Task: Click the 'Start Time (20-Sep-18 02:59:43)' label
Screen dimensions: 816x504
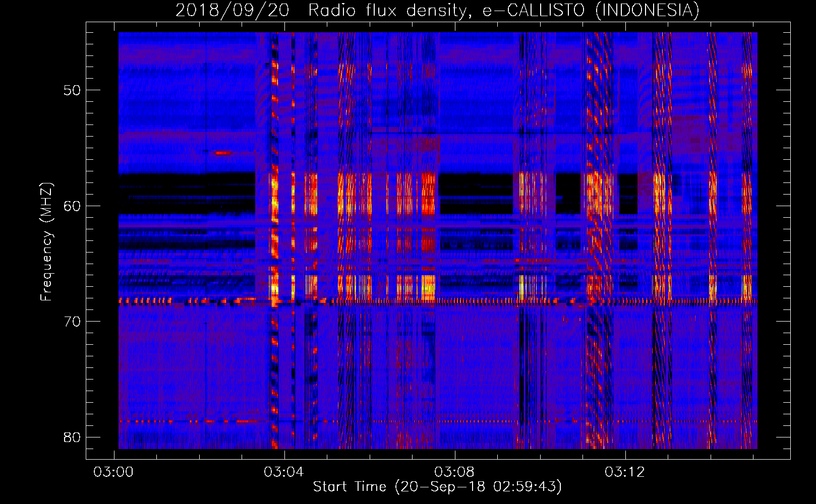Action: pyautogui.click(x=437, y=487)
